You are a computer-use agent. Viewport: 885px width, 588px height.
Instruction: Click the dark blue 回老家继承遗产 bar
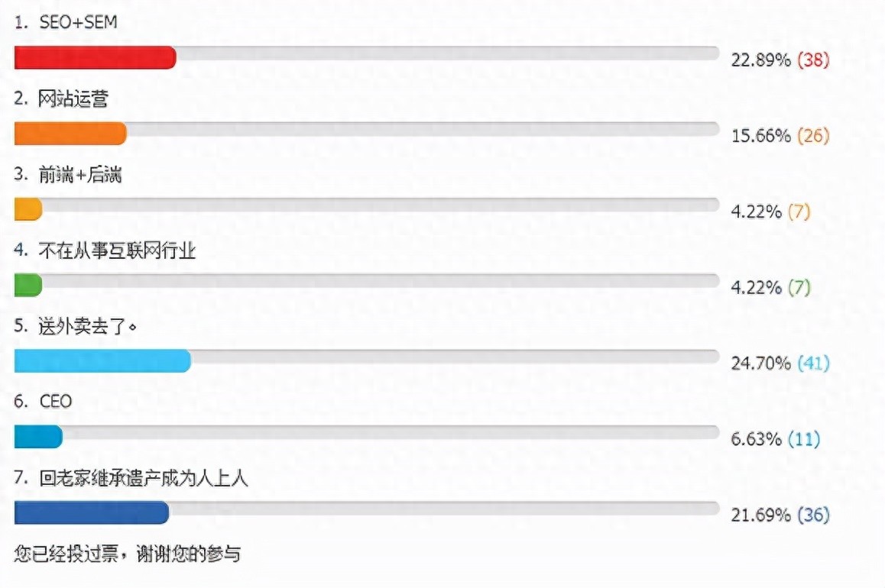click(92, 513)
